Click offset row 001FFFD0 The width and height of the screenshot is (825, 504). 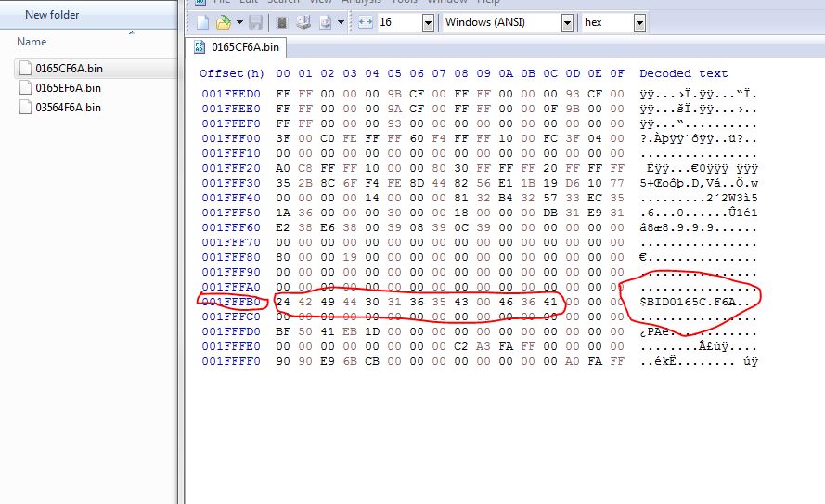231,331
